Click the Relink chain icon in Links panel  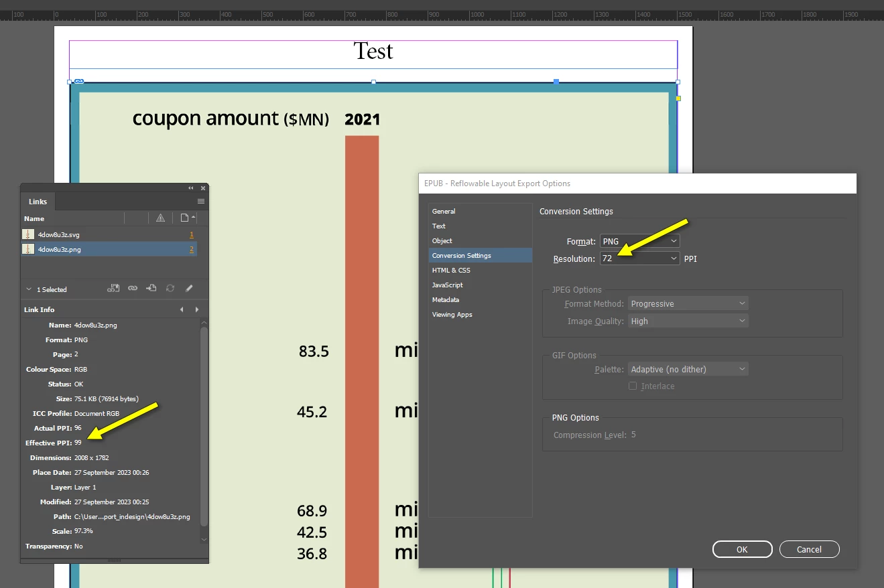133,289
